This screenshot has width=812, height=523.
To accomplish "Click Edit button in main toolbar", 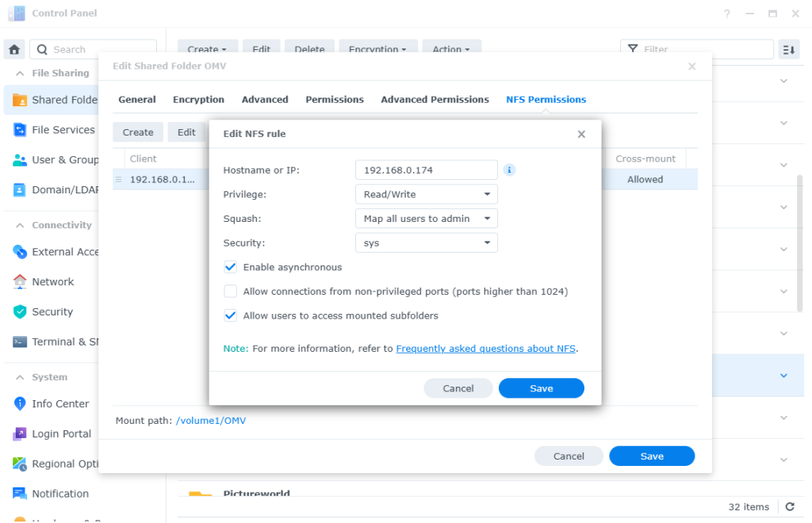I will (261, 48).
